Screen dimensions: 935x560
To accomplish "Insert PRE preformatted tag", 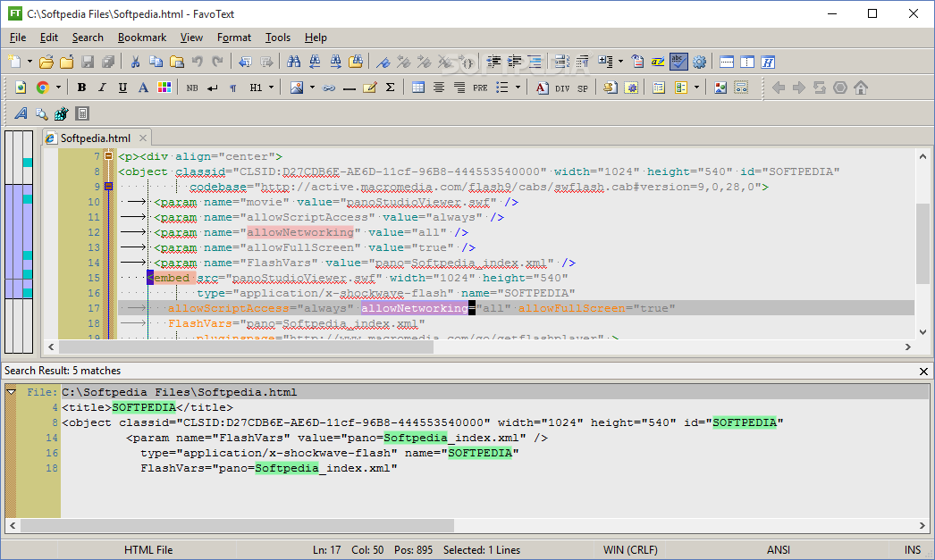I will pos(480,88).
